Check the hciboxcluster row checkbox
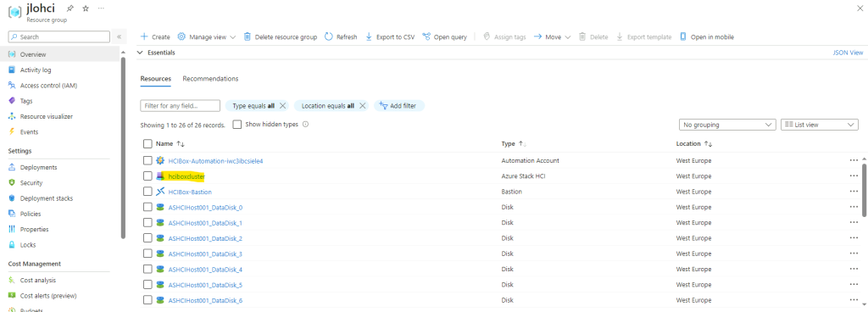Screen dimensions: 868x312 147,175
